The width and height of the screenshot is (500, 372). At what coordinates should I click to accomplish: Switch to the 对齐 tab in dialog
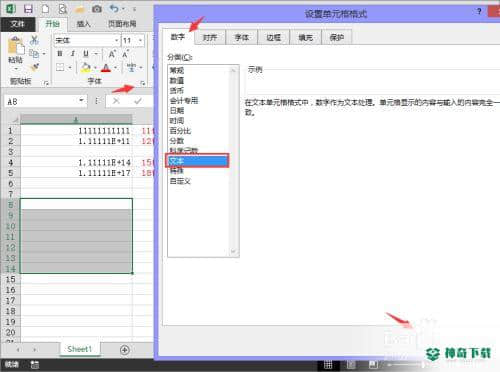pos(210,37)
